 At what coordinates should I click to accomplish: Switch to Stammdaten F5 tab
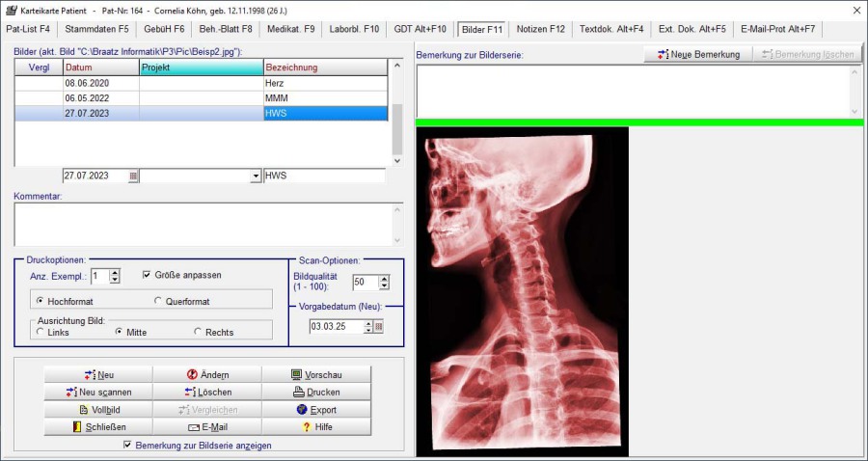click(96, 29)
